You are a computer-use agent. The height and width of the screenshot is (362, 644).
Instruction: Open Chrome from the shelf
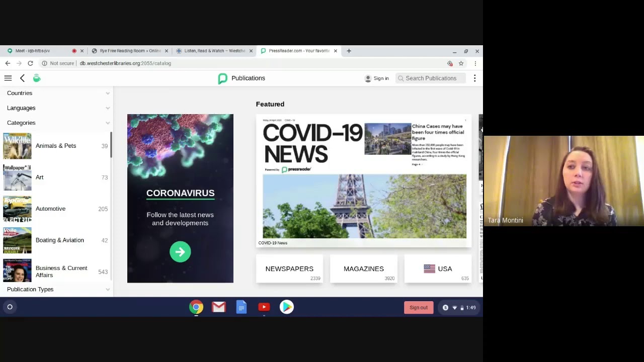pos(196,307)
